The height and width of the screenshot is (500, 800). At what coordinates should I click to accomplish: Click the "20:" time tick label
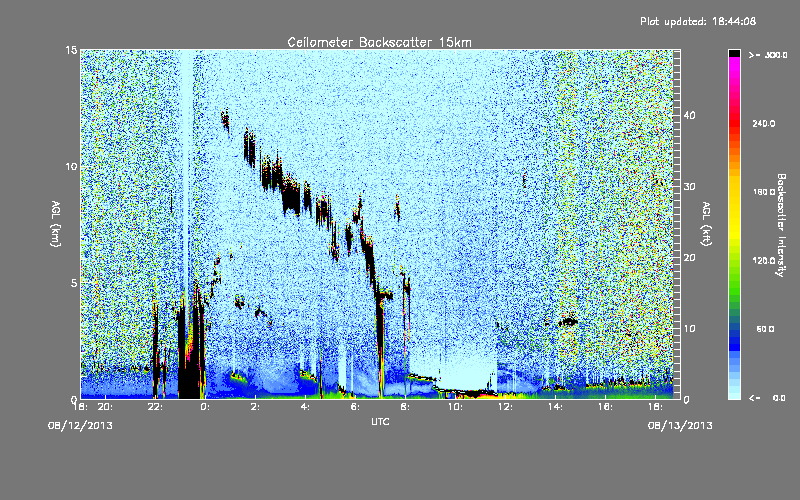pyautogui.click(x=105, y=407)
